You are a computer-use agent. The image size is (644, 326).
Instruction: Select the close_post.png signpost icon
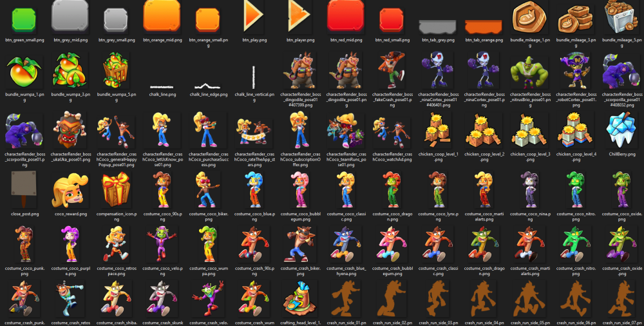pyautogui.click(x=24, y=189)
